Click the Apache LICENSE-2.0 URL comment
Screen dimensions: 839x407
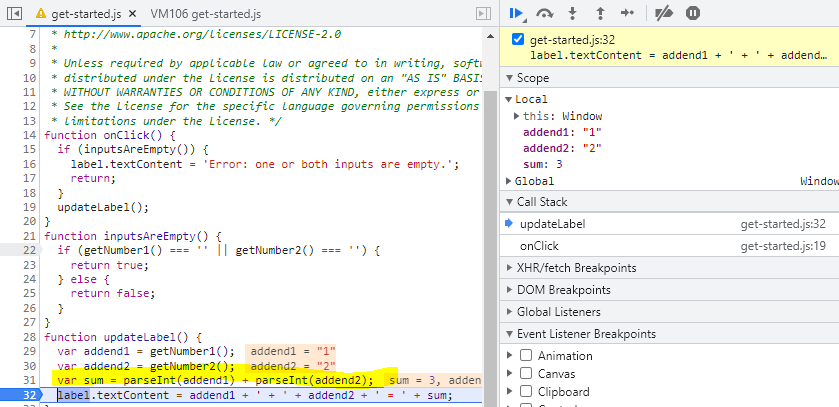(202, 35)
